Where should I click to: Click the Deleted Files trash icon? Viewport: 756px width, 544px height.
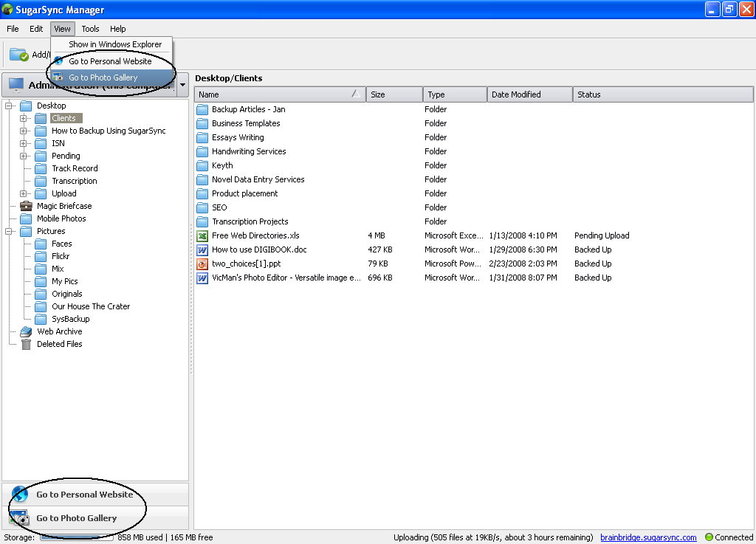[26, 344]
